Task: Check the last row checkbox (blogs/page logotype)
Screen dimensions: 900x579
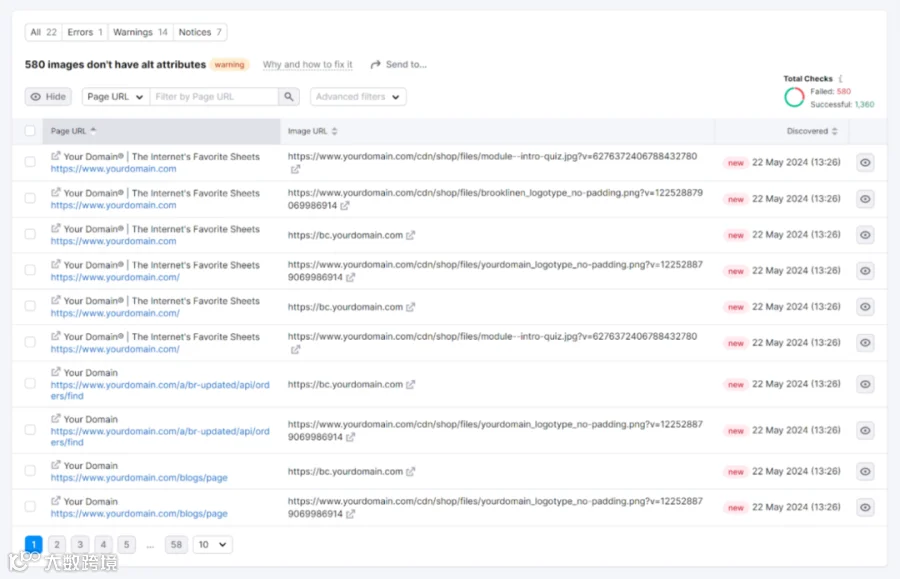Action: click(x=30, y=507)
